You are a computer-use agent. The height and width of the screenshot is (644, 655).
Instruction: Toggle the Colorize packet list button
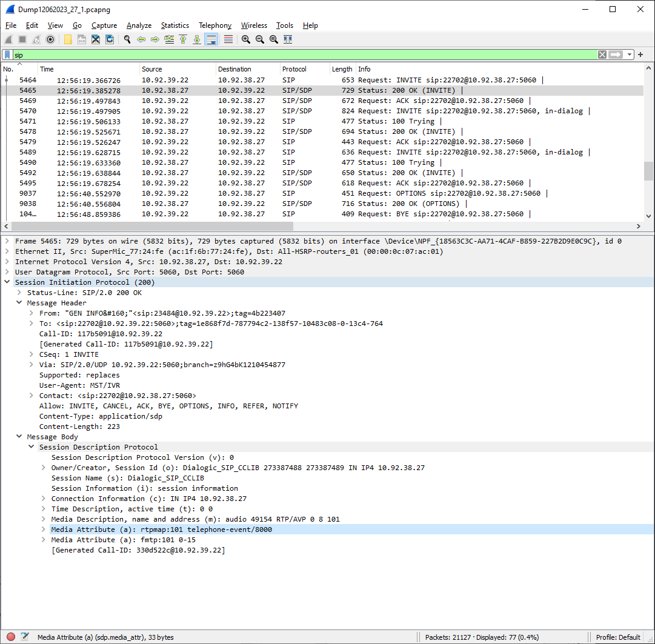coord(228,39)
